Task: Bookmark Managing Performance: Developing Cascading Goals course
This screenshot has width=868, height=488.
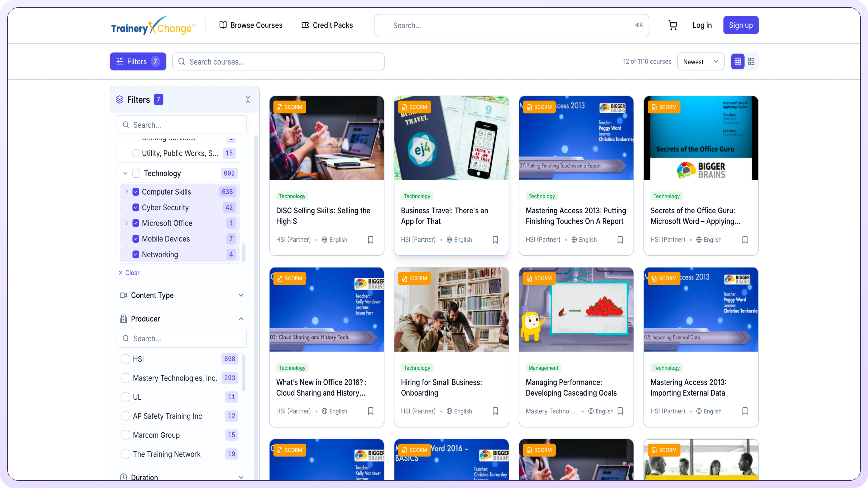Action: pyautogui.click(x=620, y=411)
